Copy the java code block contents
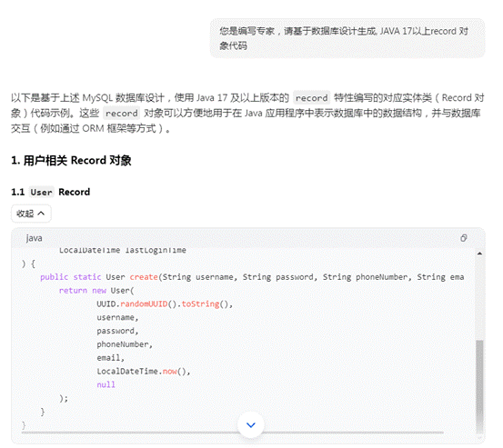The image size is (503, 448). pos(463,238)
